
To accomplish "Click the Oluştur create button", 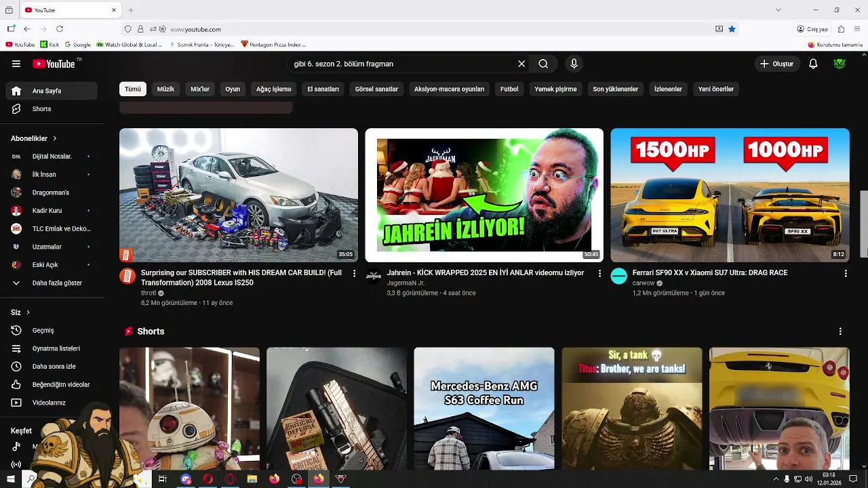I will pyautogui.click(x=777, y=64).
